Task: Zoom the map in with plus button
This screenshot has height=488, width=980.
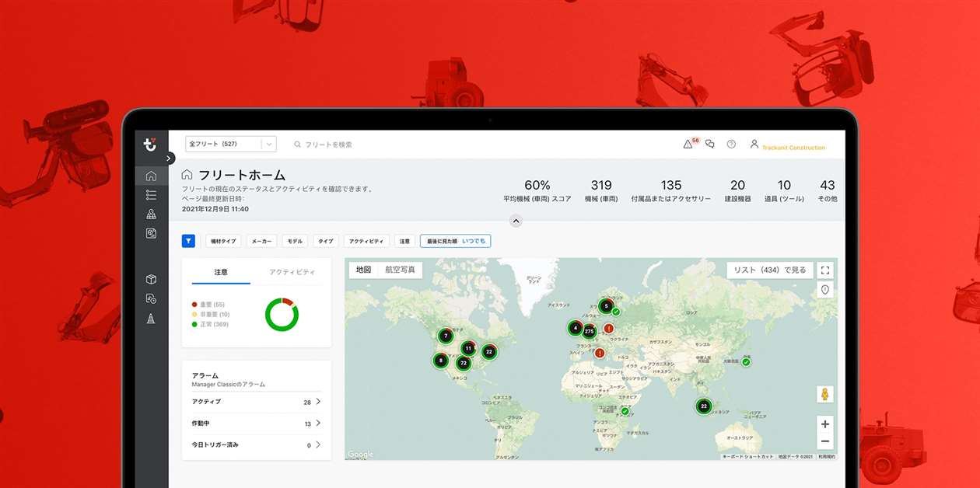Action: coord(824,425)
